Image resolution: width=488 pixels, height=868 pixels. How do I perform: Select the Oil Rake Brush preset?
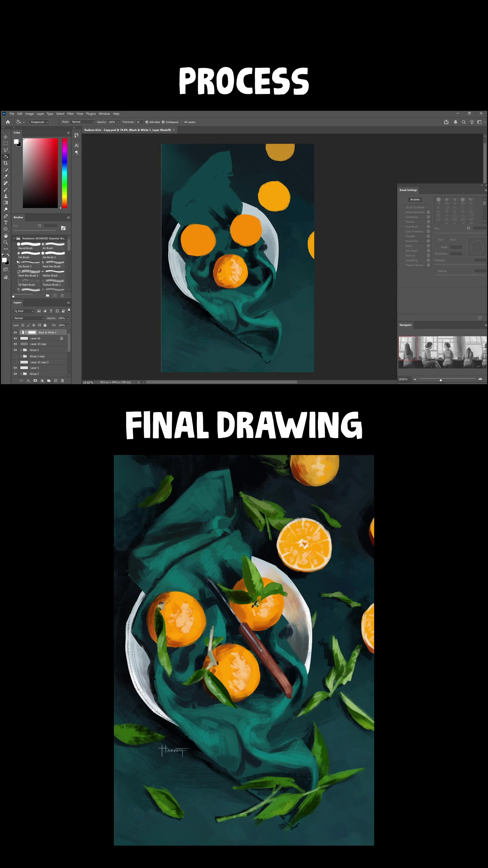[28, 282]
